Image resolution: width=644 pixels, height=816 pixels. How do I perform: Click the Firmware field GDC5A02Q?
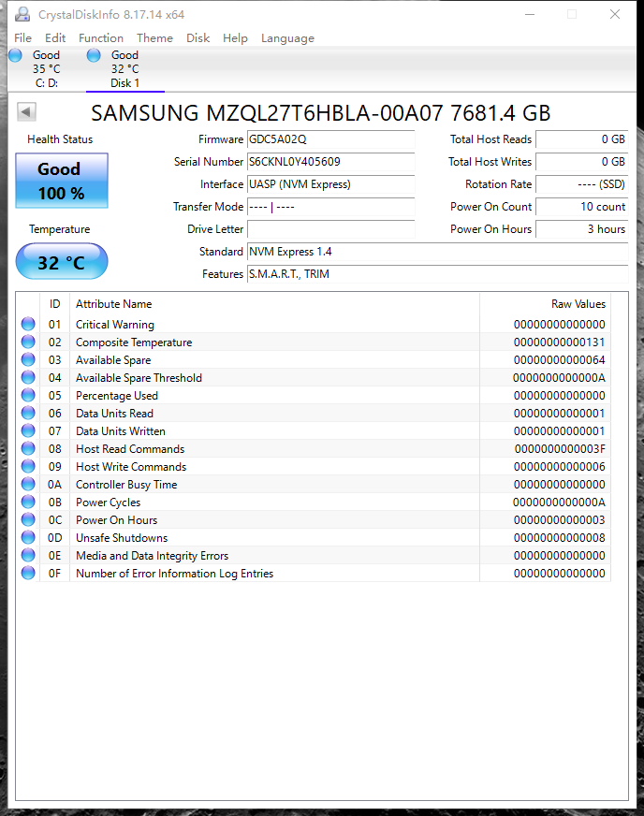click(x=330, y=139)
